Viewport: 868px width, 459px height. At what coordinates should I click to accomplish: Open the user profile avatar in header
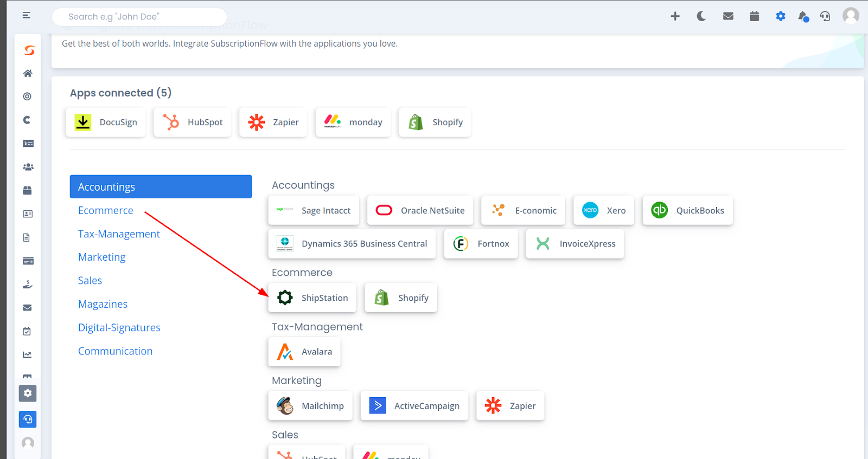pyautogui.click(x=851, y=15)
